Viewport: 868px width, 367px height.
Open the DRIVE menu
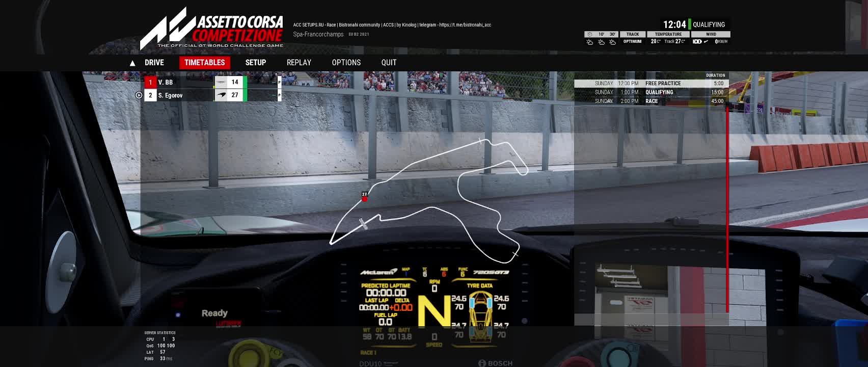(154, 63)
